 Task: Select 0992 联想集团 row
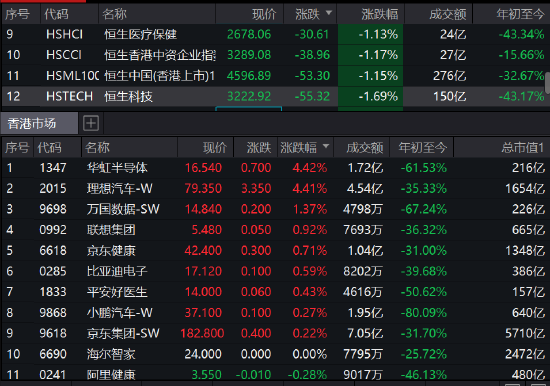click(275, 230)
